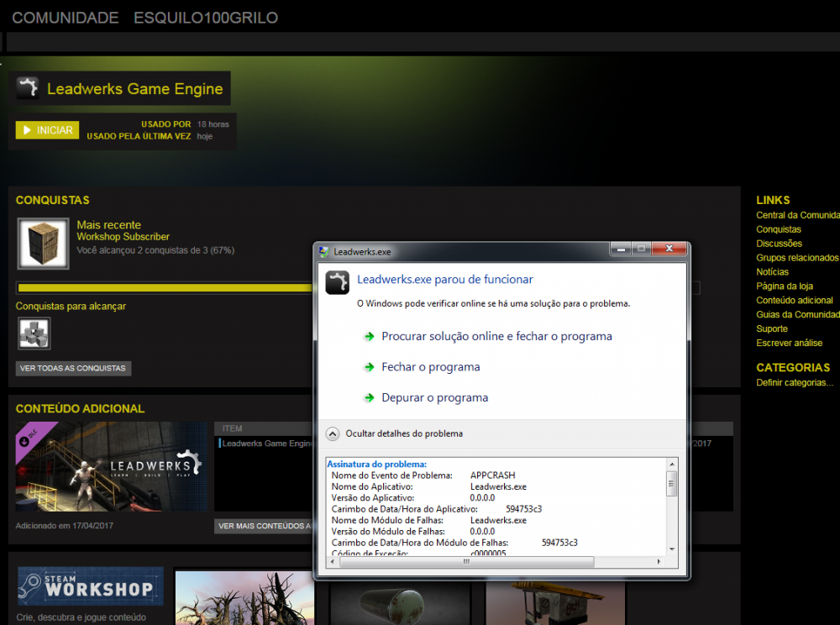Open Discussões link
Image resolution: width=840 pixels, height=625 pixels.
pos(779,243)
